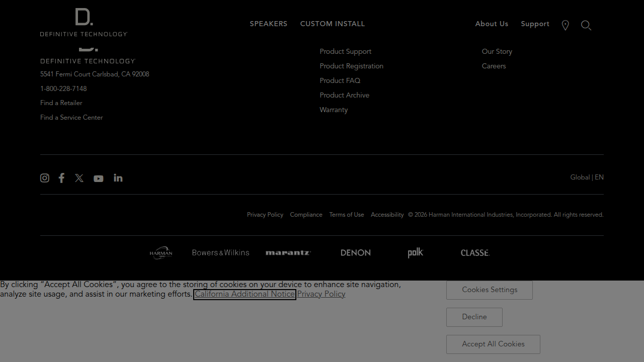644x362 pixels.
Task: Open the About Us menu
Action: pos(492,24)
